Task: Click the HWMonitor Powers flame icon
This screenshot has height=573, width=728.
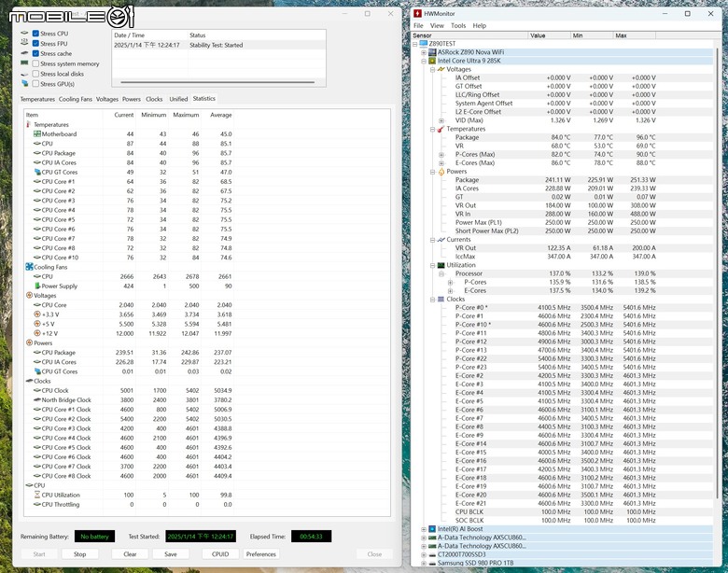Action: coord(441,172)
